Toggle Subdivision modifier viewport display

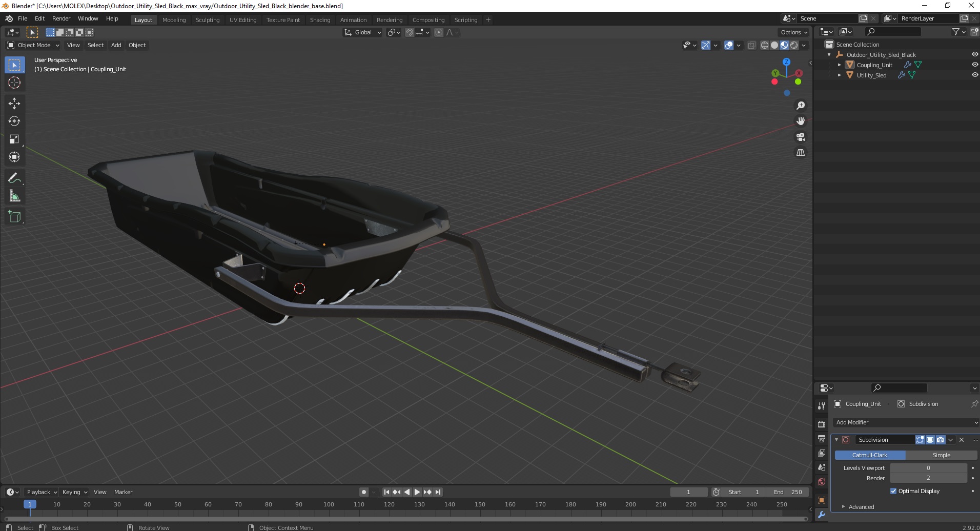(930, 440)
